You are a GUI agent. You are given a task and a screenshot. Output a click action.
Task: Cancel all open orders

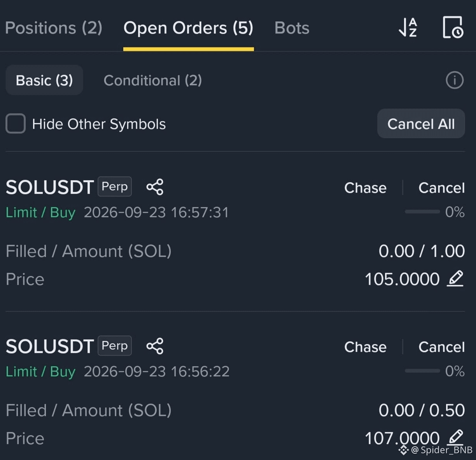[421, 124]
